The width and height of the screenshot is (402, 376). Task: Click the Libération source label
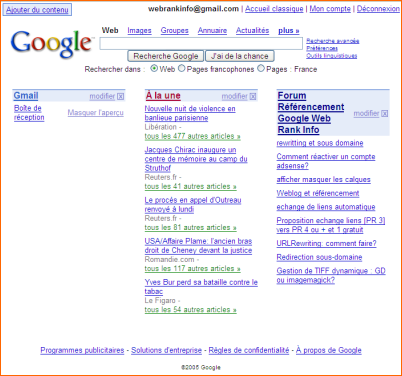161,127
